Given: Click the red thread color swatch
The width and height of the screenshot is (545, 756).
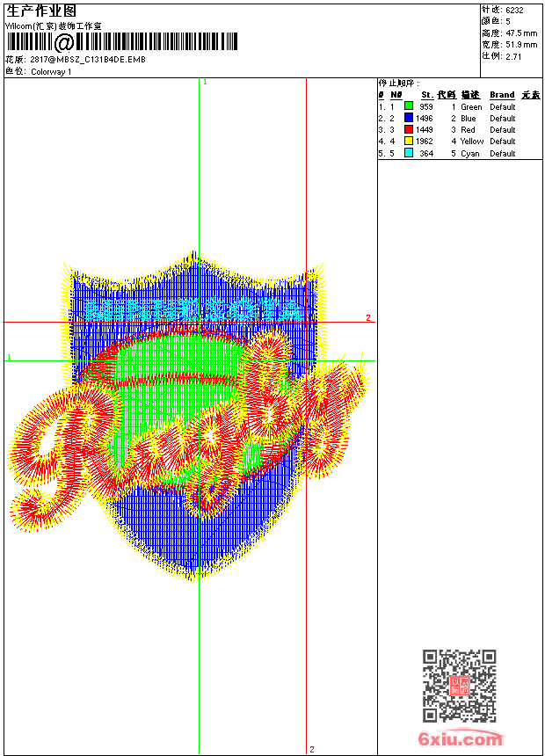Looking at the screenshot, I should 409,129.
